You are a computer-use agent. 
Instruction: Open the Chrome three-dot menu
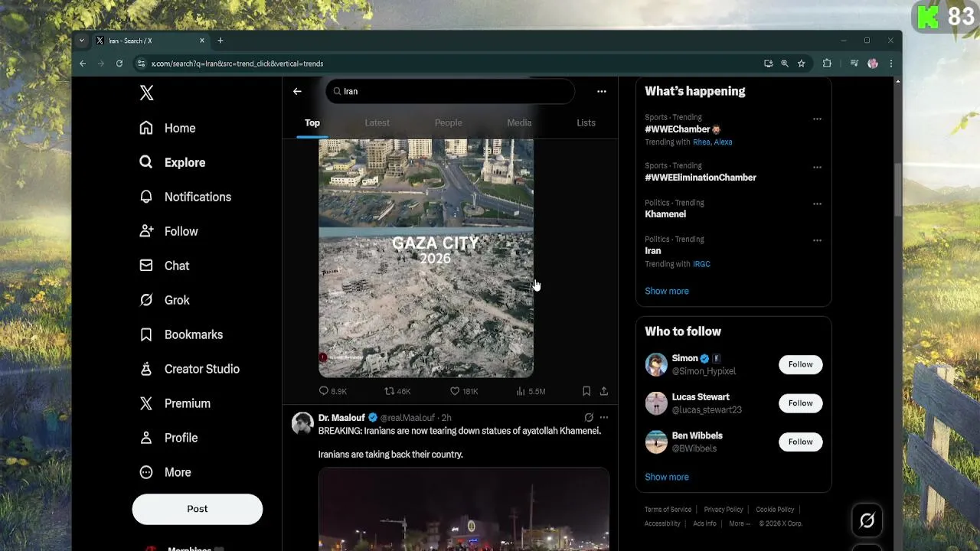click(890, 64)
